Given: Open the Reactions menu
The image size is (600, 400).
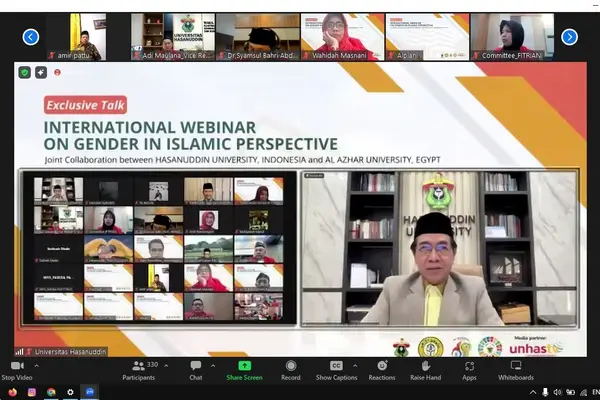Looking at the screenshot, I should pos(382,371).
